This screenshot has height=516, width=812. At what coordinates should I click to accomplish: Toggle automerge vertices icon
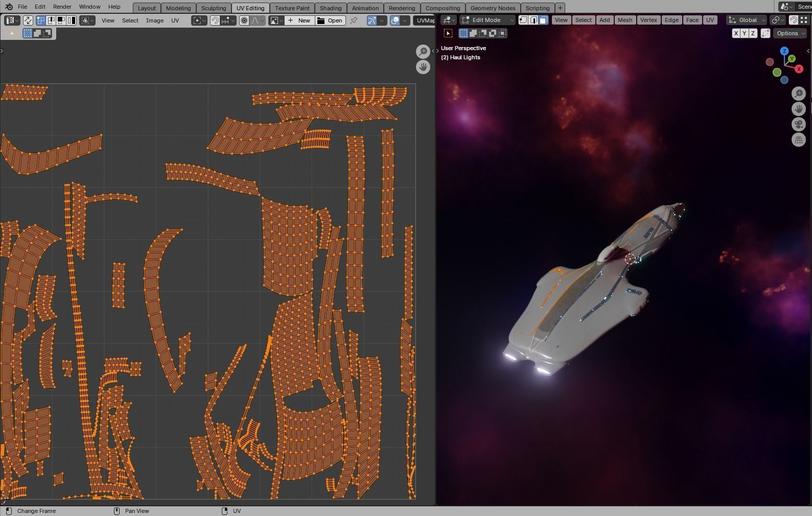coord(765,33)
